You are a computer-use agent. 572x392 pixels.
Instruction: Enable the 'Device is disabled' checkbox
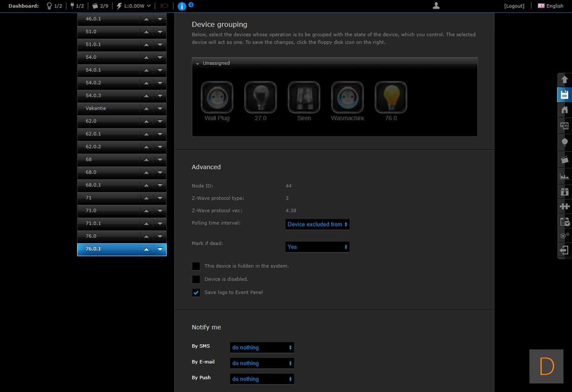[196, 279]
